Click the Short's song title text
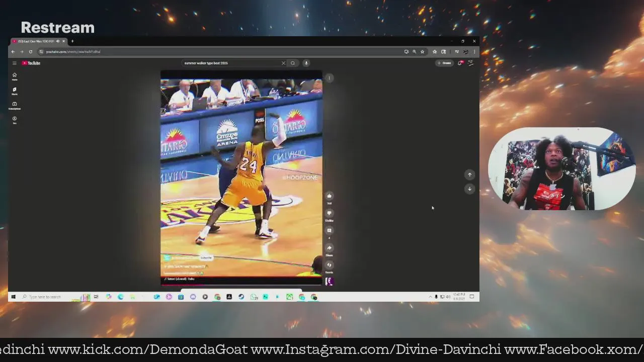Image resolution: width=644 pixels, height=362 pixels. [x=179, y=279]
